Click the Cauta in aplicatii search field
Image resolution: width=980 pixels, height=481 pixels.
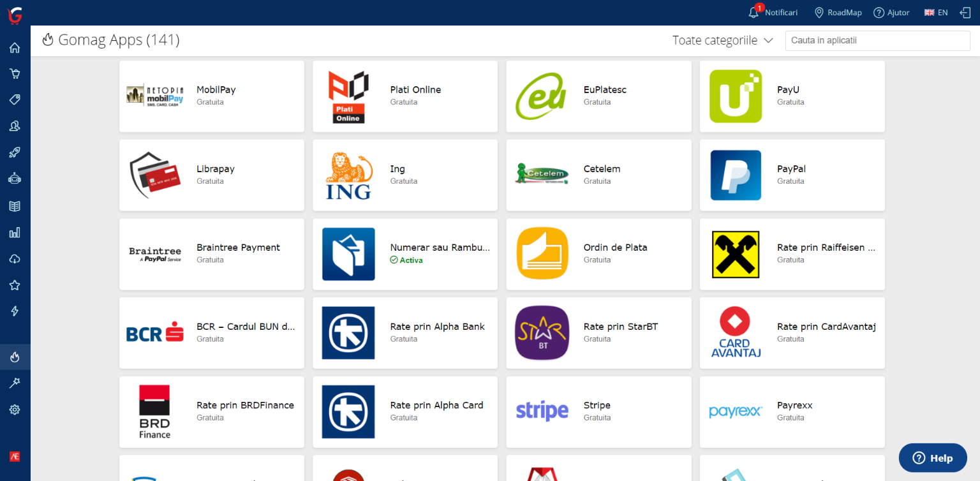(878, 40)
